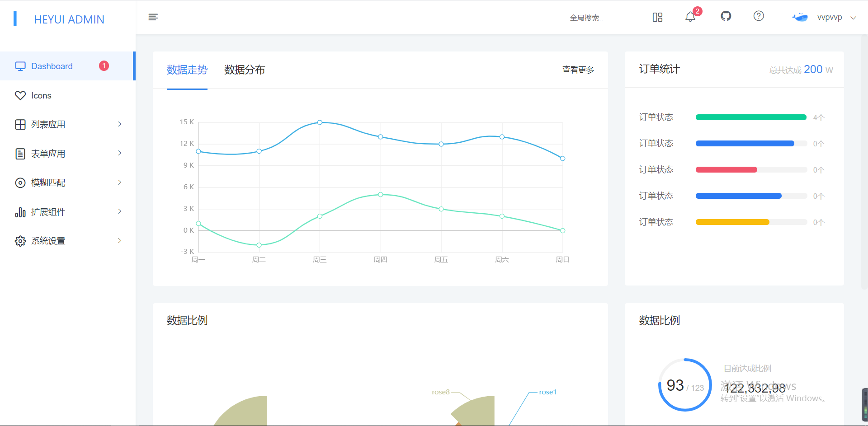This screenshot has width=868, height=426.
Task: Click the 查看更多 link
Action: (x=578, y=70)
